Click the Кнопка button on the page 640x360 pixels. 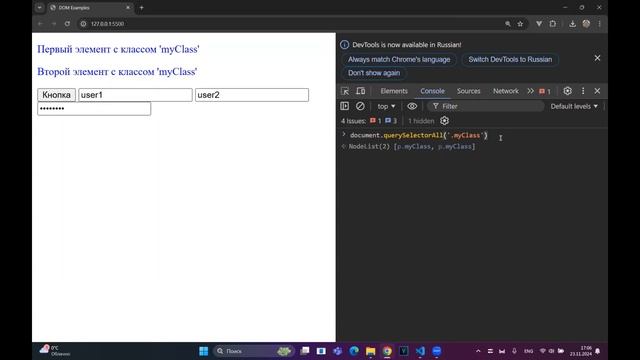[x=56, y=95]
